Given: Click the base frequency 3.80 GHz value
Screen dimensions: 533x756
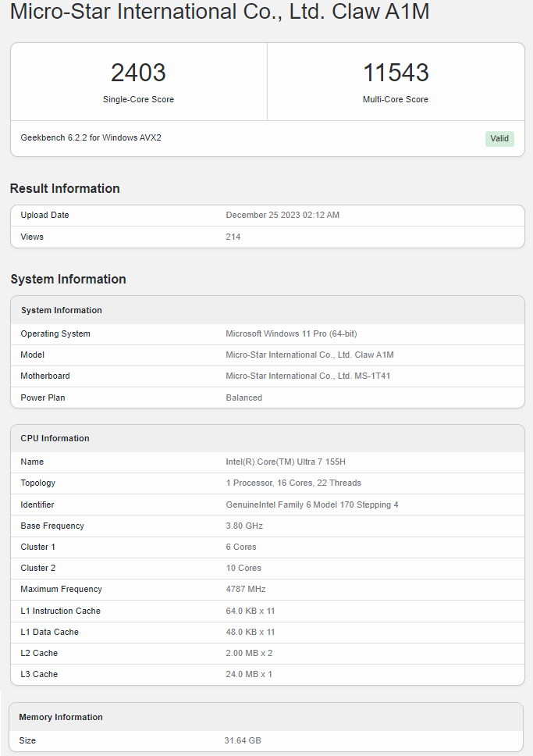Looking at the screenshot, I should (244, 526).
